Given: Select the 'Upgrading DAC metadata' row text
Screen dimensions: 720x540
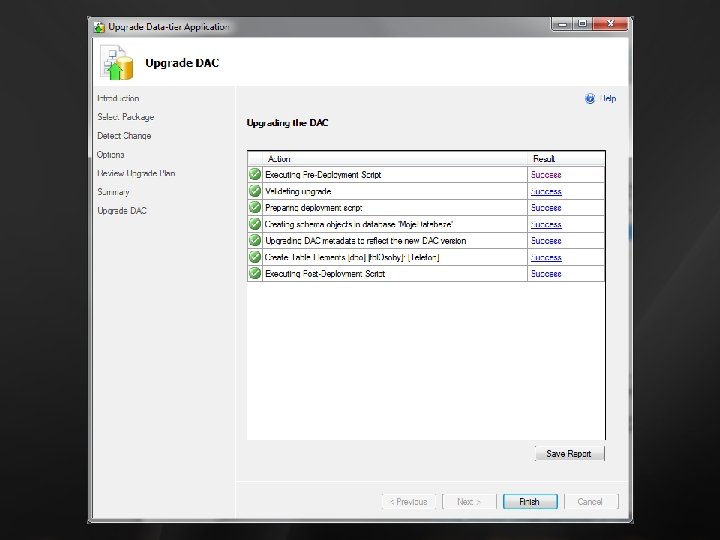Looking at the screenshot, I should click(366, 241).
